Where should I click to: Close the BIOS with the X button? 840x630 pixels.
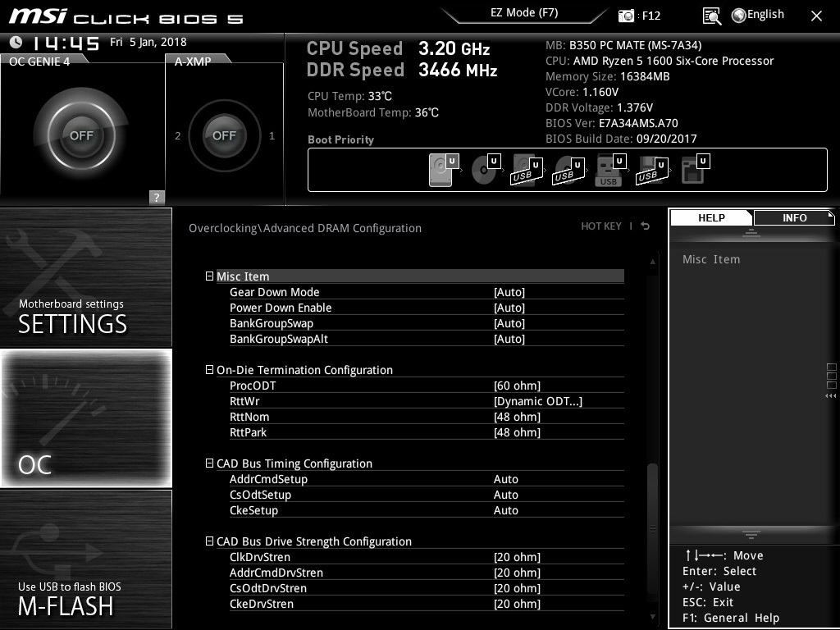tap(816, 16)
